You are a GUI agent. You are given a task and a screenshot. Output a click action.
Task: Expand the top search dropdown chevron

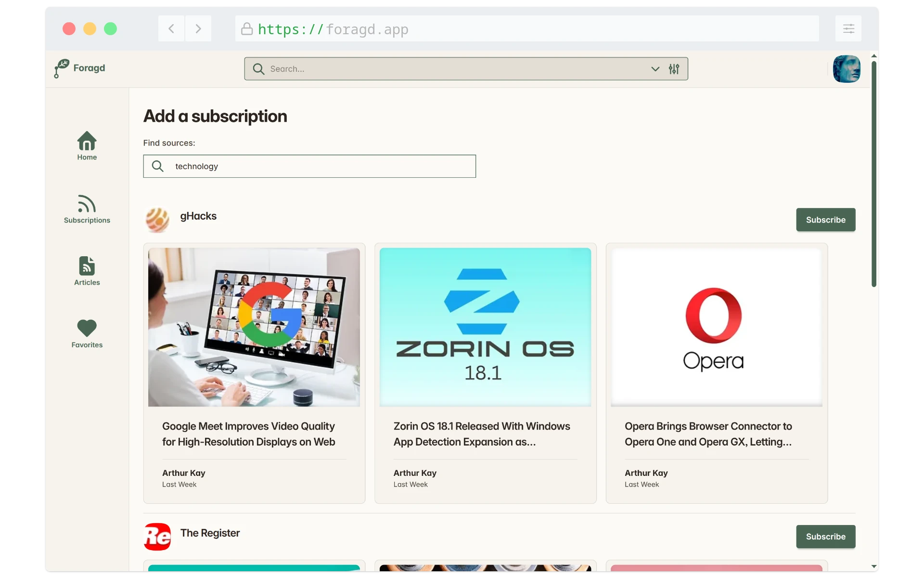point(655,69)
